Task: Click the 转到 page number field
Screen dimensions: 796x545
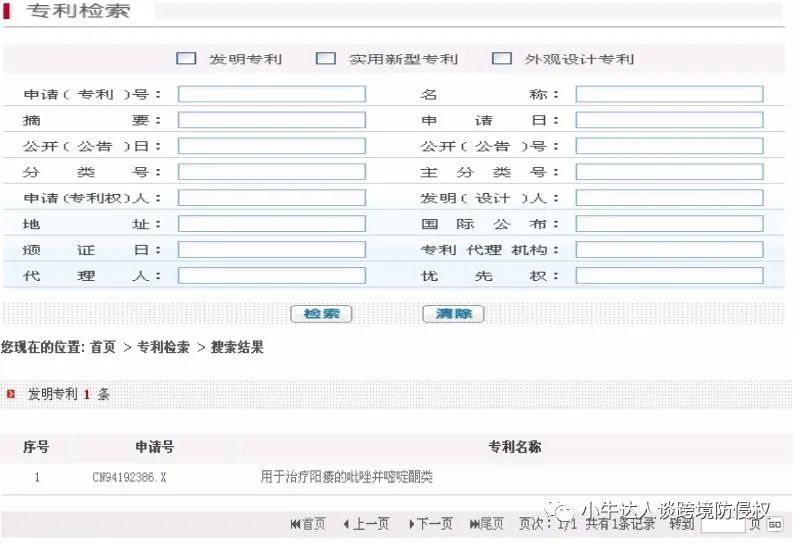Action: click(723, 524)
